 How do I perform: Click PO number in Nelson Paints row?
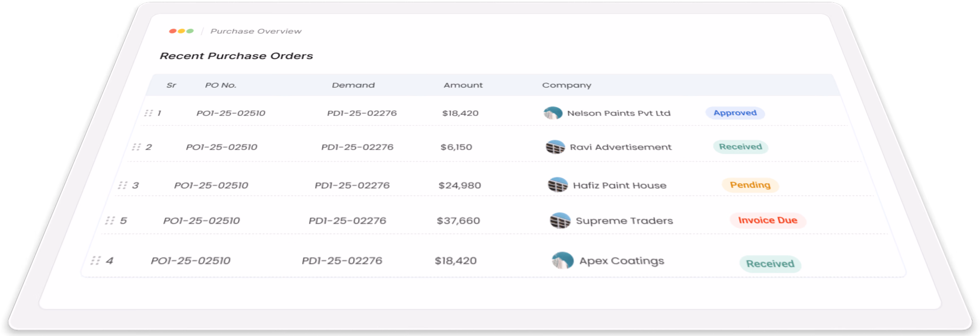(x=231, y=113)
